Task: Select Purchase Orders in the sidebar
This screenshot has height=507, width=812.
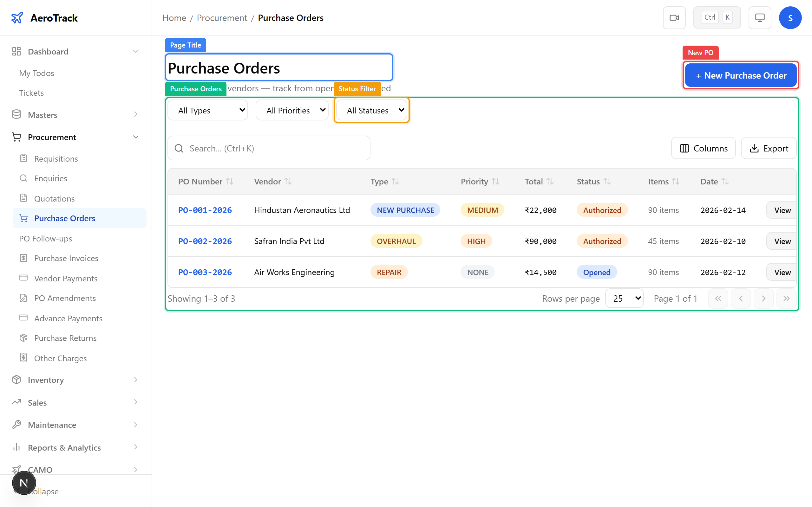Action: tap(64, 218)
